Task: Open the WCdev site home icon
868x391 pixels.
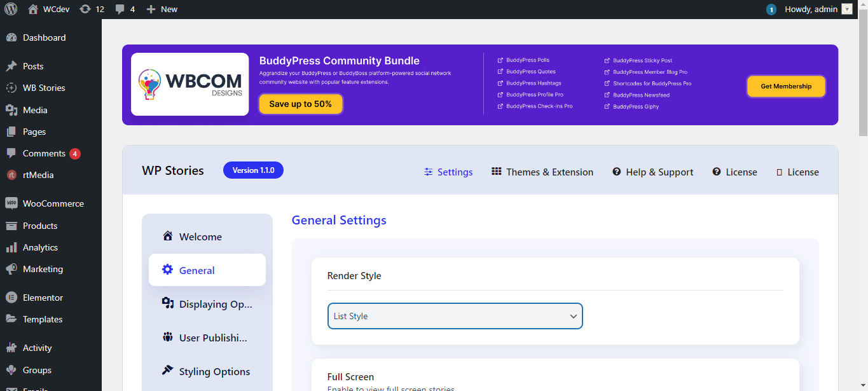Action: pos(33,9)
